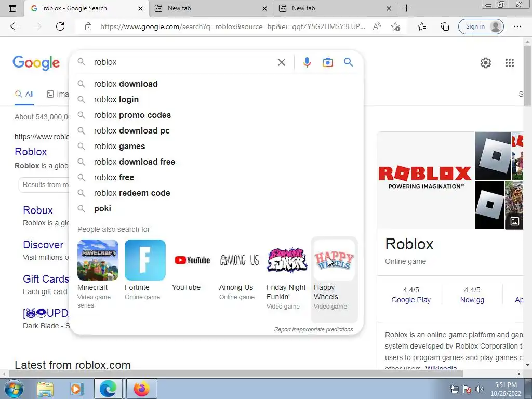This screenshot has height=399, width=532.
Task: Open the Minecraft suggestion thumbnail
Action: pyautogui.click(x=98, y=260)
